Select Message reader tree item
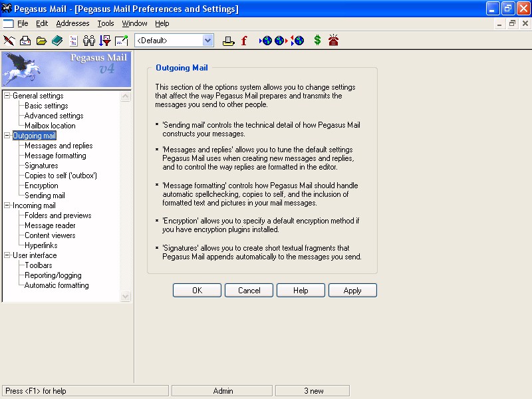This screenshot has width=532, height=399. (51, 225)
